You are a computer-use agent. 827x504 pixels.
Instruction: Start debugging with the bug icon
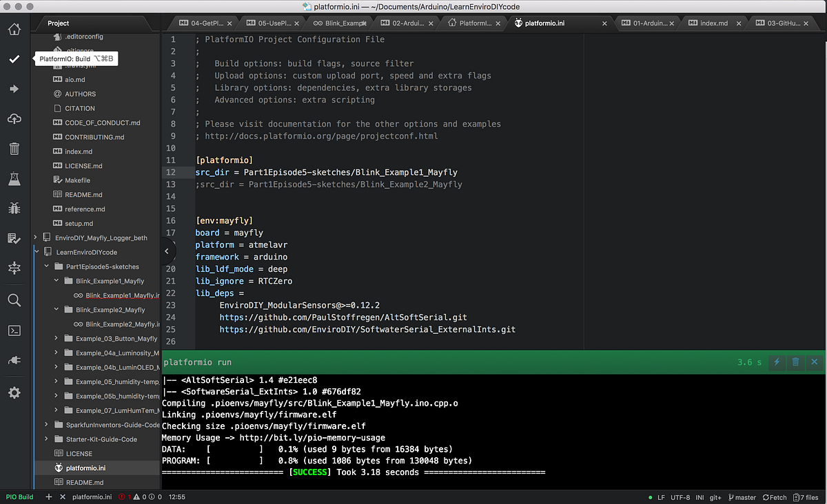14,208
